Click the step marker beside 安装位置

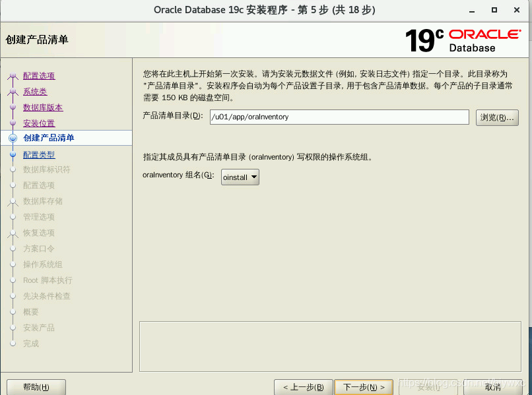pos(13,123)
